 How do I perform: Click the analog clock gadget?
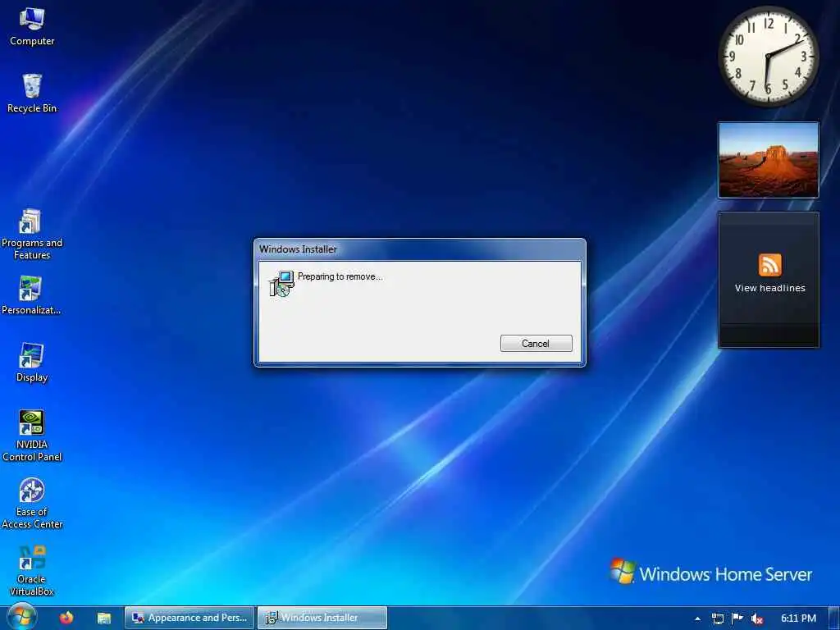pyautogui.click(x=768, y=56)
